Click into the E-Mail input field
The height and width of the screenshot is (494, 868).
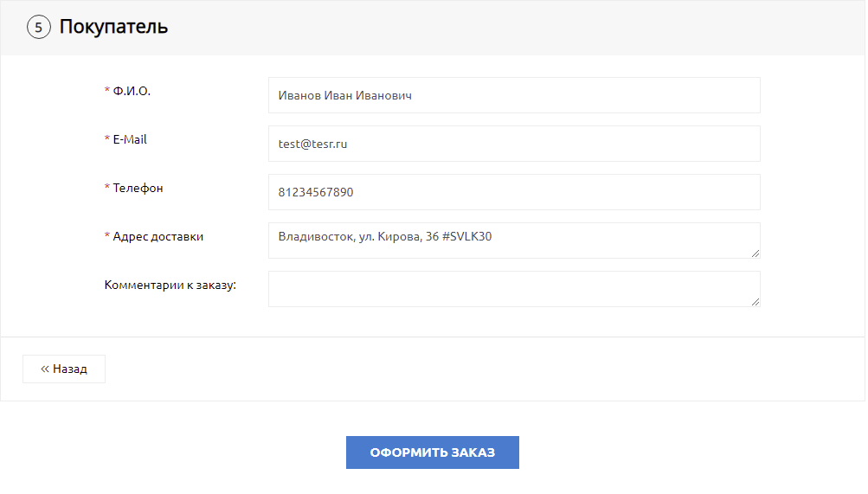coord(514,144)
